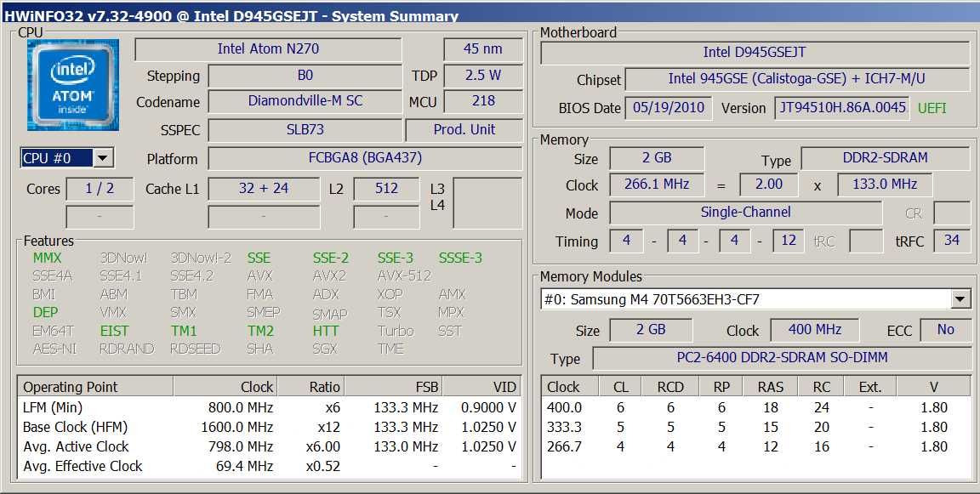Select the 400.0 clock timing row
This screenshot has width=980, height=494.
[x=755, y=408]
